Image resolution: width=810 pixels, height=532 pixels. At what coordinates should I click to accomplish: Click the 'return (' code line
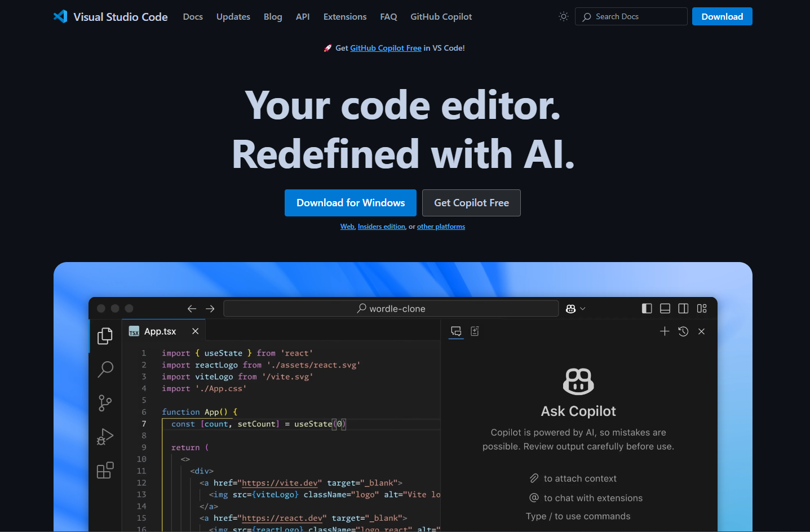point(190,447)
